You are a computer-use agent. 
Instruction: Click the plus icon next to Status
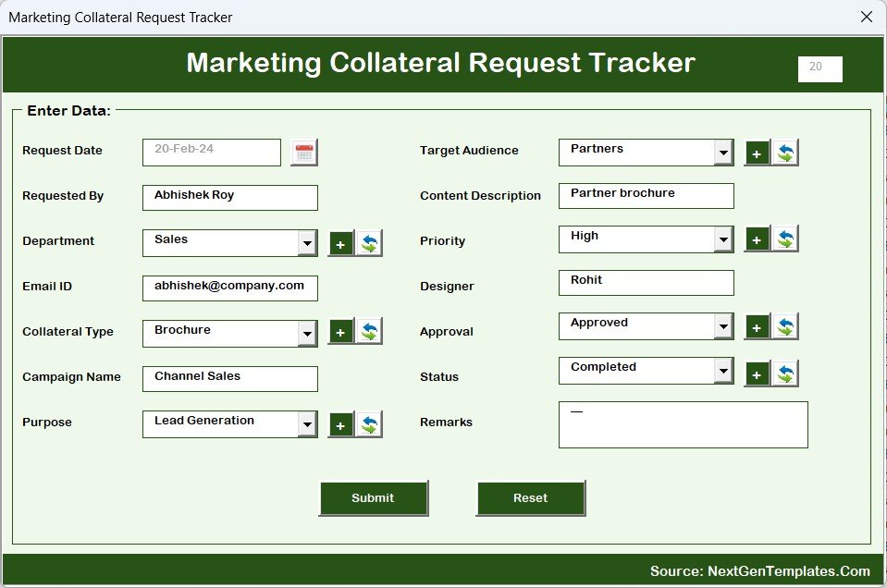point(757,374)
